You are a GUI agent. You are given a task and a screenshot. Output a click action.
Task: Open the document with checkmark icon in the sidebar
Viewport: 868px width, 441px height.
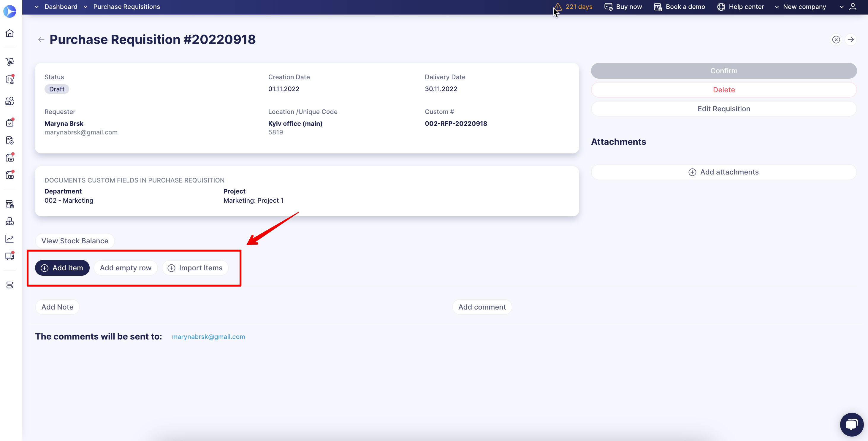[10, 140]
